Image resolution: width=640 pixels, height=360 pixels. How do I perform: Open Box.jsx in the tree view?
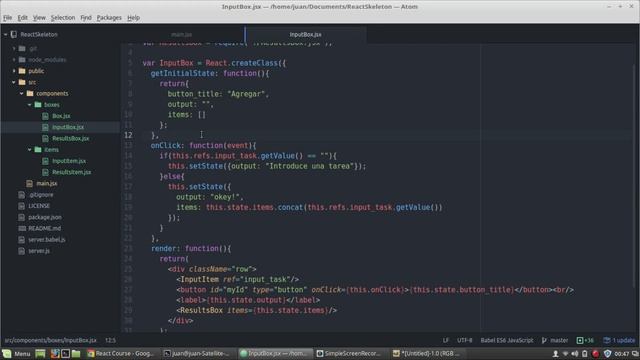61,116
